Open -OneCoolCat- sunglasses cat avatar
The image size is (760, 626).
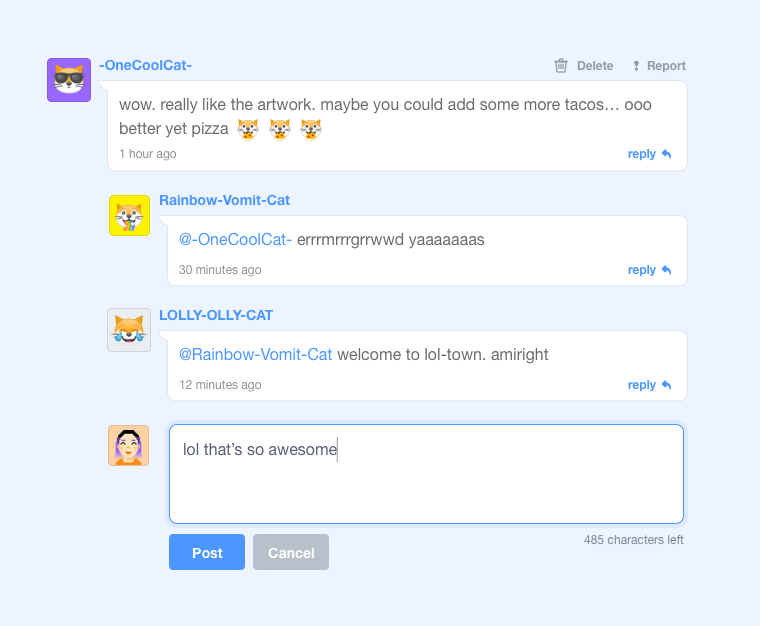(69, 80)
